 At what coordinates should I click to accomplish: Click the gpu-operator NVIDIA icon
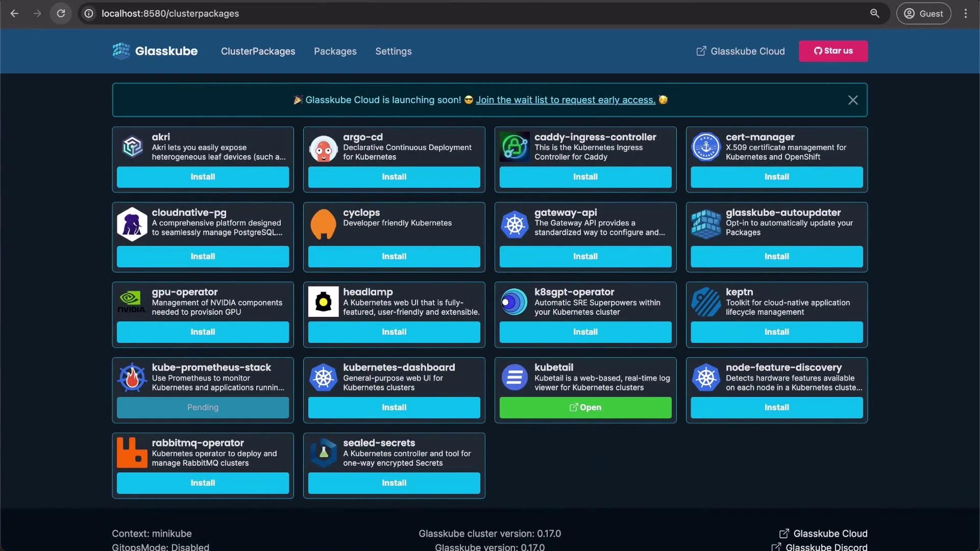point(132,302)
